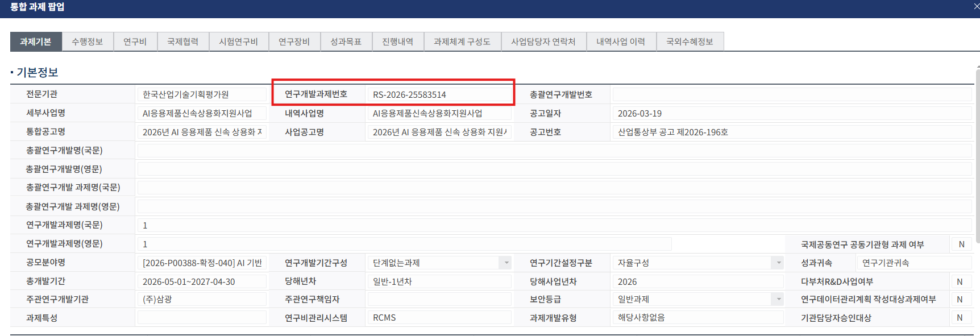Open the 진행내역 tab
Viewport: 980px width, 336px height.
[398, 42]
